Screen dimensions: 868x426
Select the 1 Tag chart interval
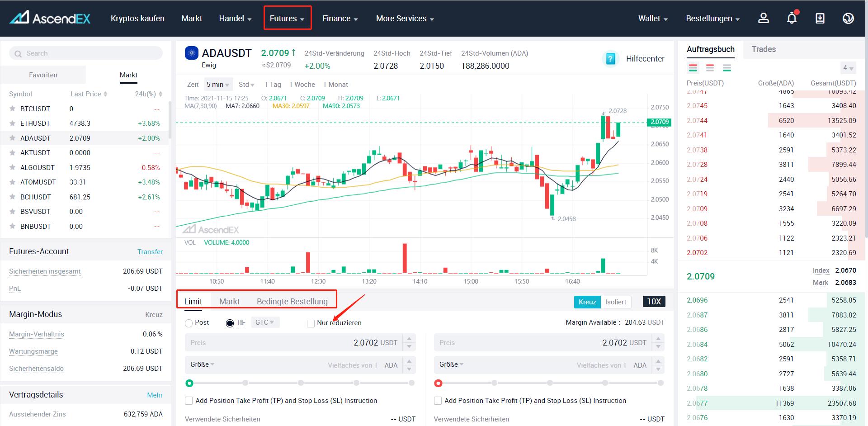(273, 85)
